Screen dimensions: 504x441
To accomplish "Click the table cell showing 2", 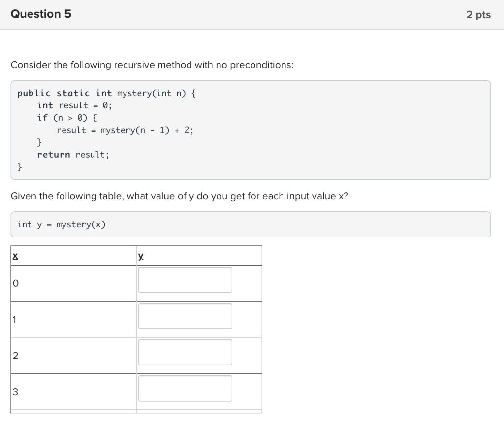I will (15, 356).
